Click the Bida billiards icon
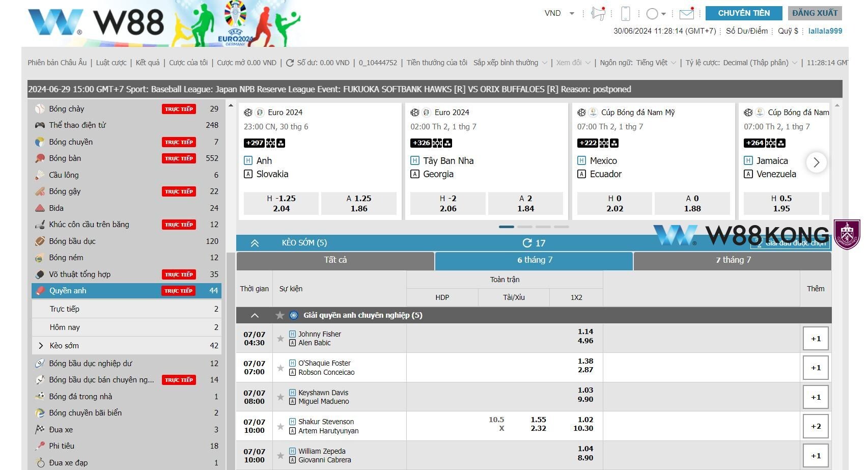868x470 pixels. [x=40, y=208]
